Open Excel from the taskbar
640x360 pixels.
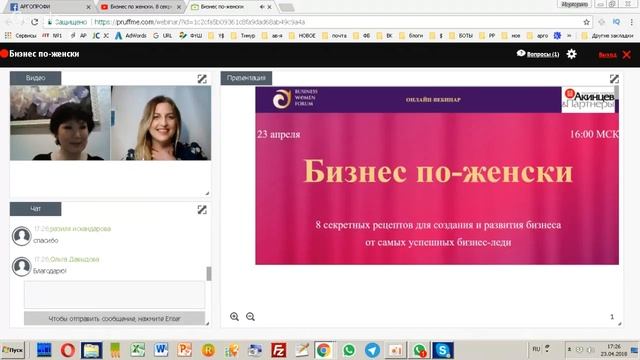tap(138, 350)
